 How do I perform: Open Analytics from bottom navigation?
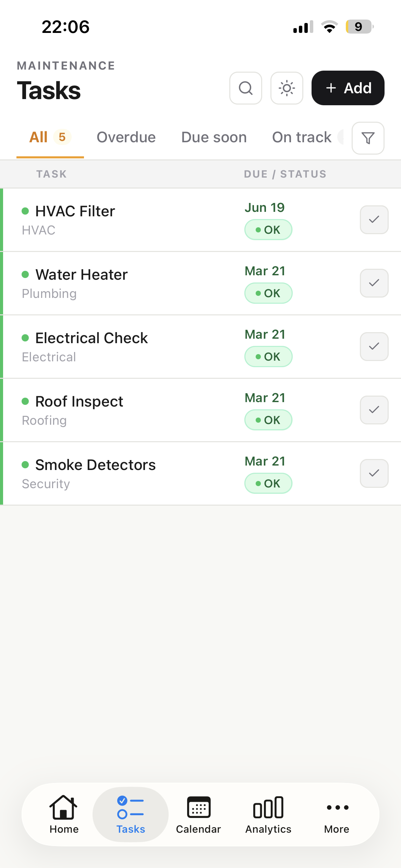pyautogui.click(x=268, y=814)
